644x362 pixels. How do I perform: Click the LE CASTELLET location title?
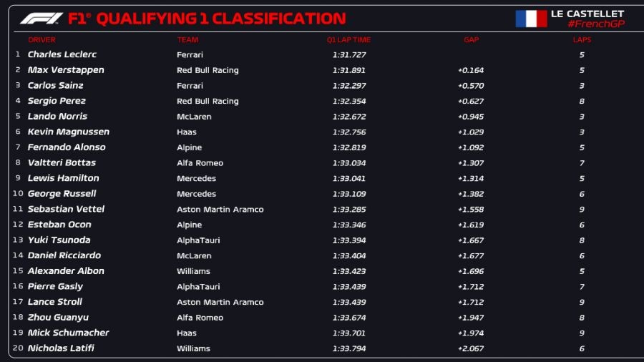pos(587,14)
